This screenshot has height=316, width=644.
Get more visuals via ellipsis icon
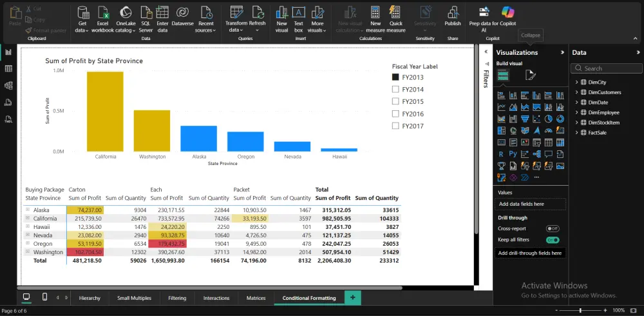536,177
